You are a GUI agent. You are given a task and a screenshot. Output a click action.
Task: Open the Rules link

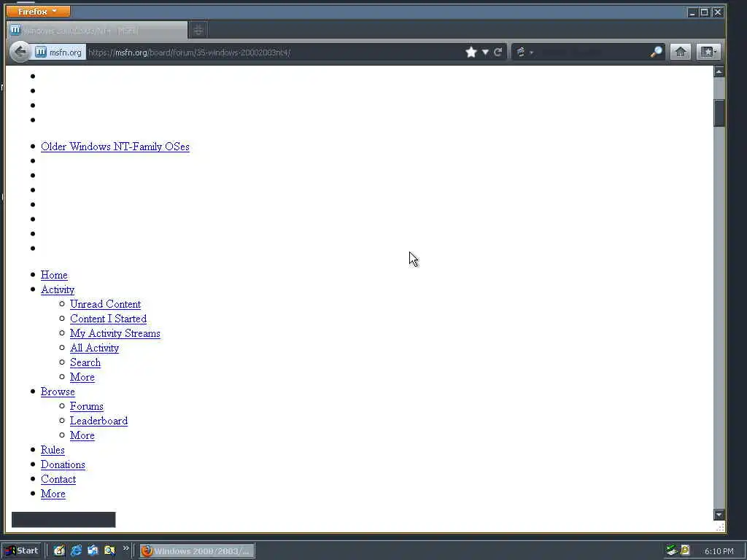tap(53, 450)
